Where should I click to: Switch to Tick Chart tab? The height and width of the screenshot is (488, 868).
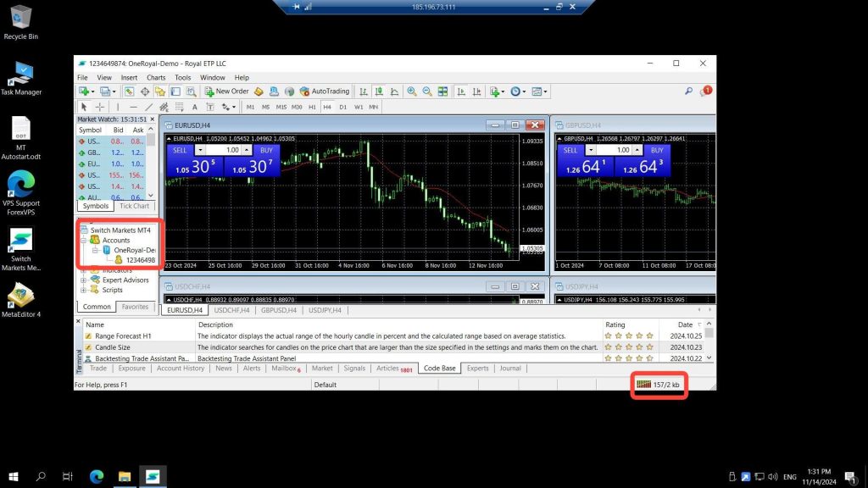click(x=135, y=206)
